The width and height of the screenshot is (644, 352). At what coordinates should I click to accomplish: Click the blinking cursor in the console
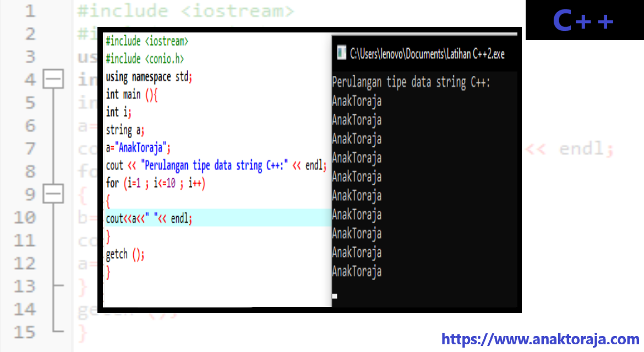click(334, 296)
